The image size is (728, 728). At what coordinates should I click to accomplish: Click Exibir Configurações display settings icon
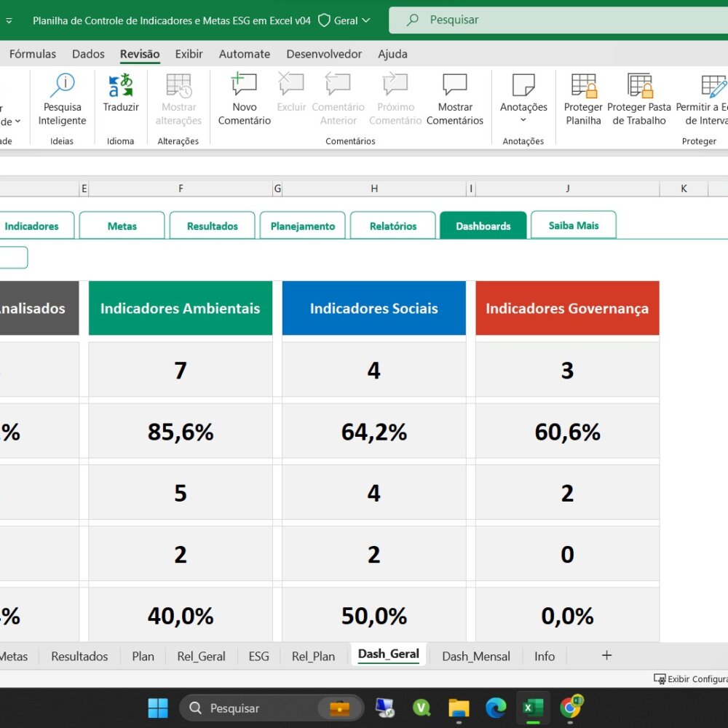(x=660, y=678)
